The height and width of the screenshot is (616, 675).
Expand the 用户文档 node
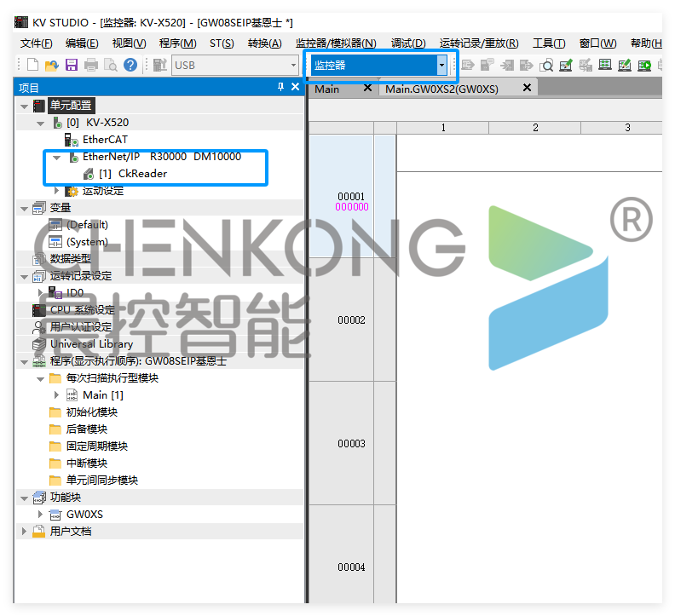pyautogui.click(x=24, y=531)
